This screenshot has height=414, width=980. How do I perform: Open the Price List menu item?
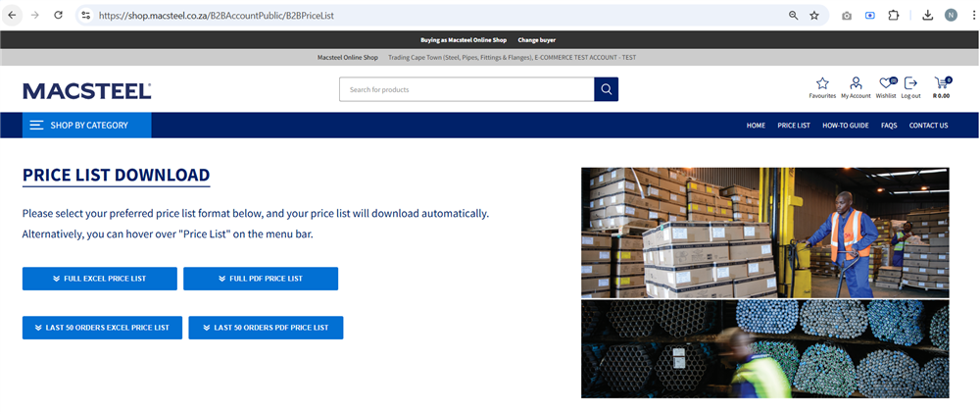click(794, 125)
